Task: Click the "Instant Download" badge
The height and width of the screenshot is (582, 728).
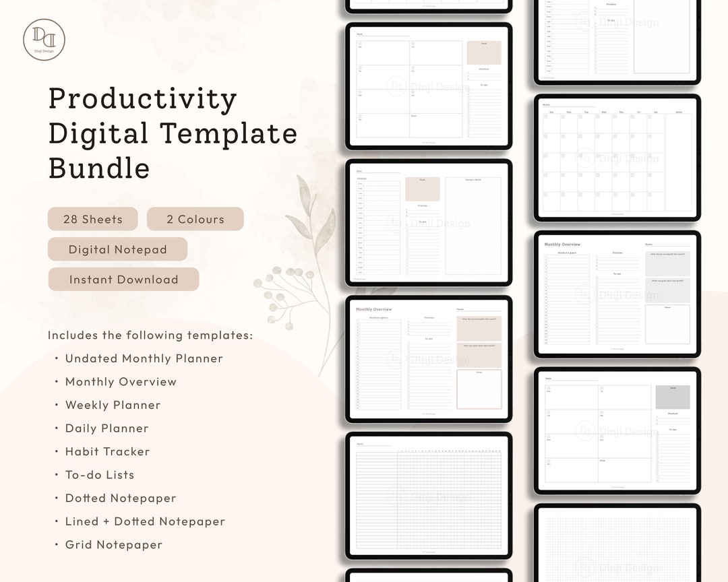Action: 123,280
